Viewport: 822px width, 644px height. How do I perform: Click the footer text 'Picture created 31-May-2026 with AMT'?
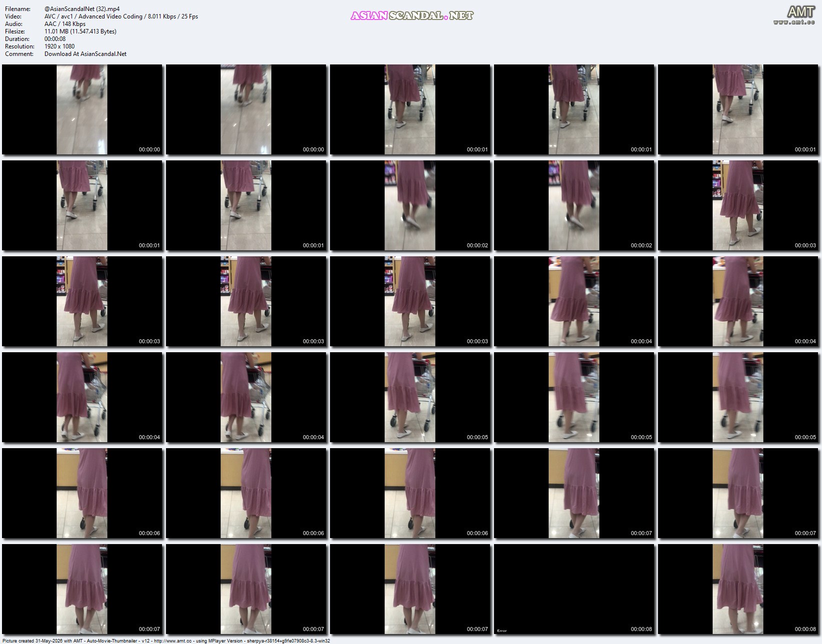(42, 641)
